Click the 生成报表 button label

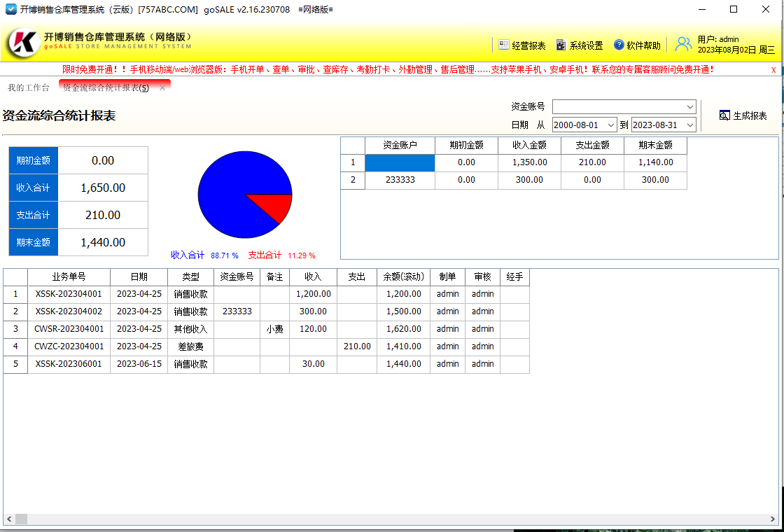click(750, 115)
